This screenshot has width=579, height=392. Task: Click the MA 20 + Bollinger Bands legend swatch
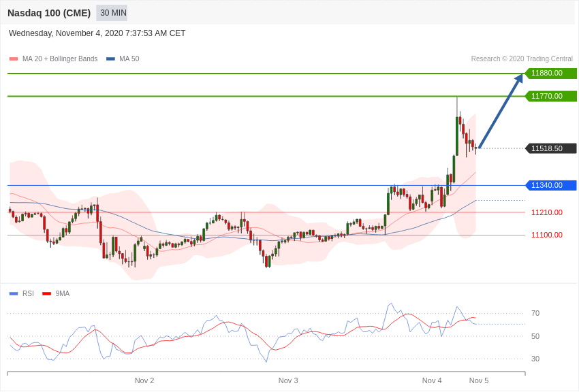pyautogui.click(x=14, y=59)
